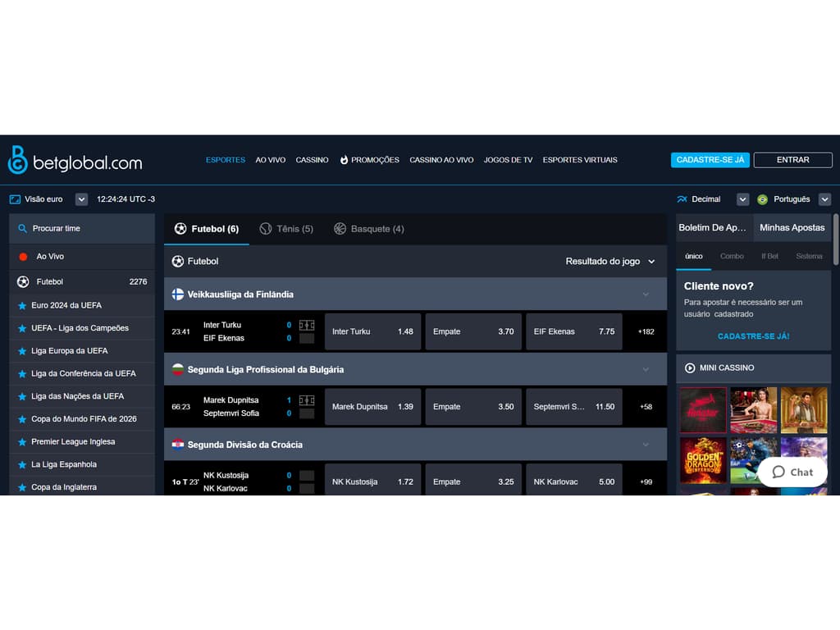
Task: Open the Chat bubble widget
Action: tap(792, 472)
